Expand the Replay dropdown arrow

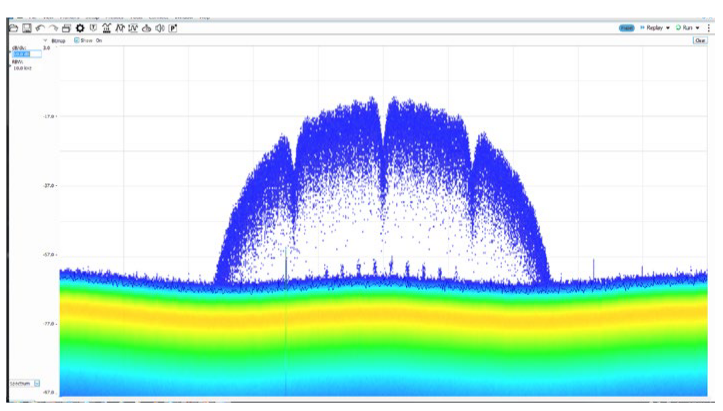667,28
